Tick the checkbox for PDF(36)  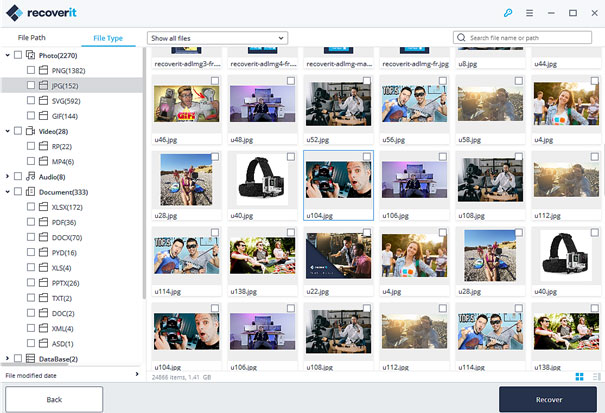click(x=32, y=222)
